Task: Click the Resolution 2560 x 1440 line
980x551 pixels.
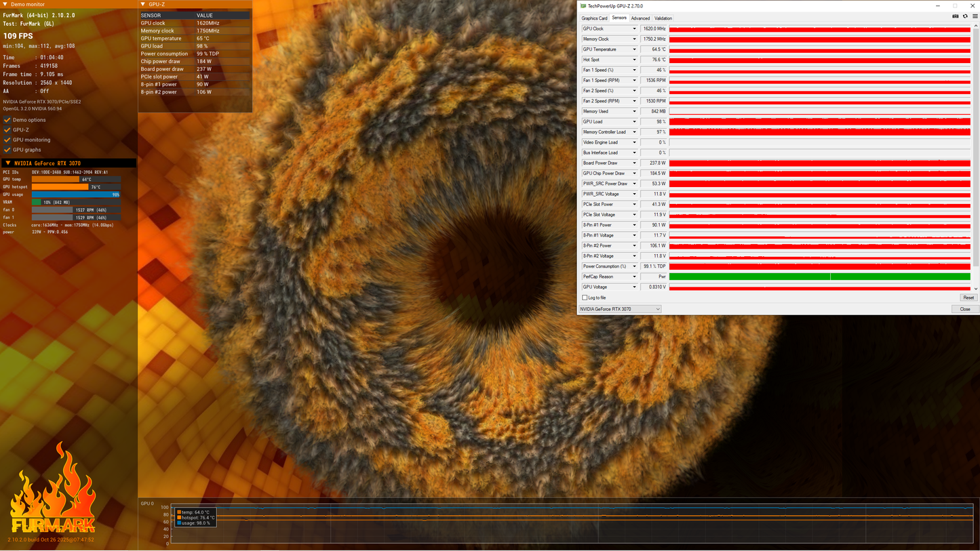Action: tap(37, 83)
